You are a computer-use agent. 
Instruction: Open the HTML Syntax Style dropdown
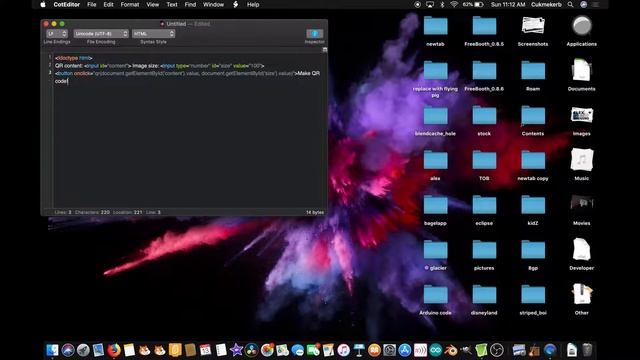tap(153, 33)
